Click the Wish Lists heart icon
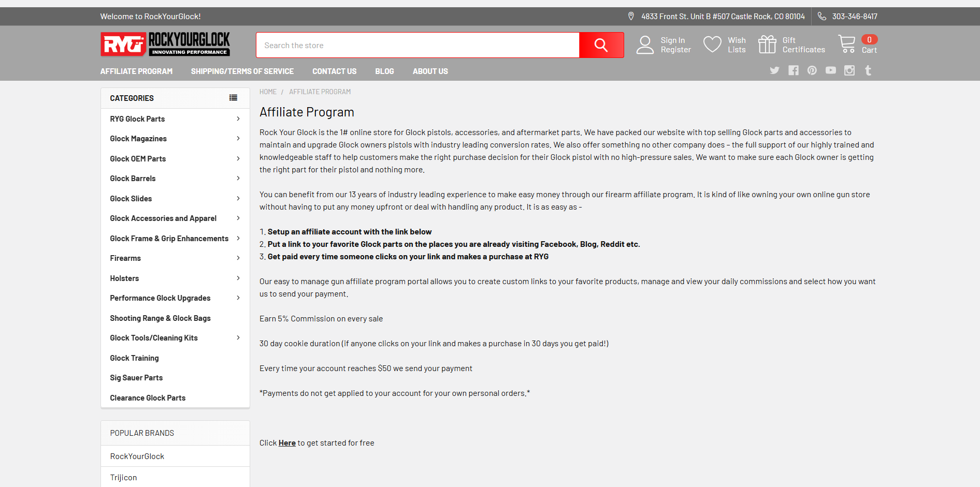The width and height of the screenshot is (980, 487). (x=712, y=45)
